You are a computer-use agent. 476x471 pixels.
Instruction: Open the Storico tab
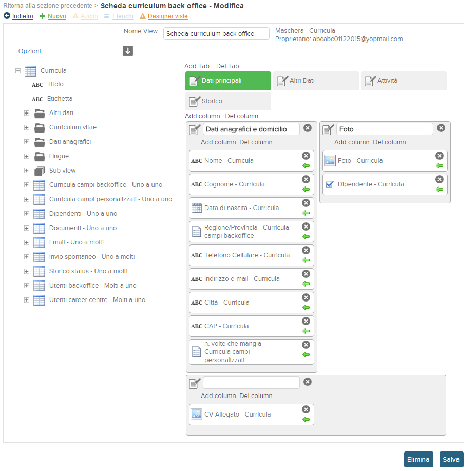[228, 101]
